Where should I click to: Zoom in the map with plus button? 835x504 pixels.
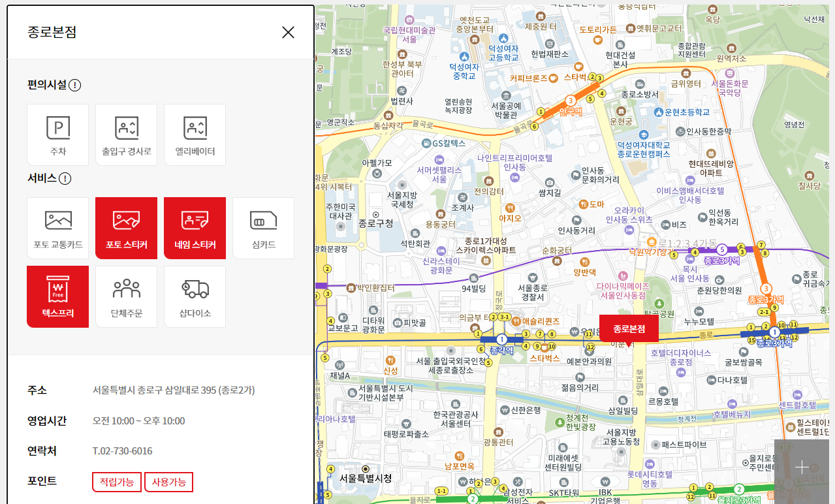801,467
